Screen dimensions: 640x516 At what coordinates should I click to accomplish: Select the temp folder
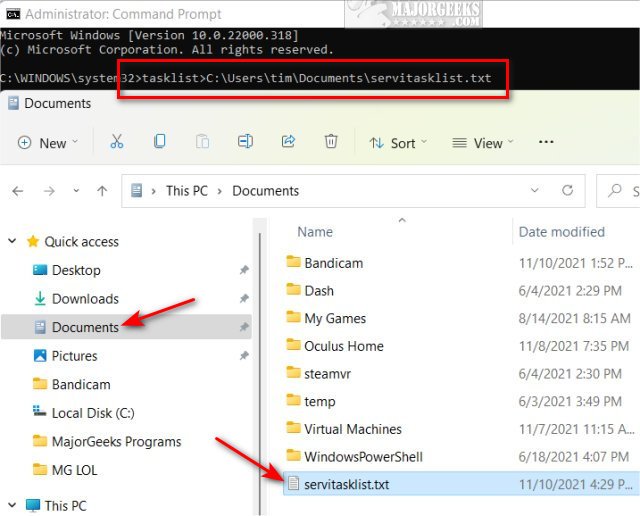point(320,401)
